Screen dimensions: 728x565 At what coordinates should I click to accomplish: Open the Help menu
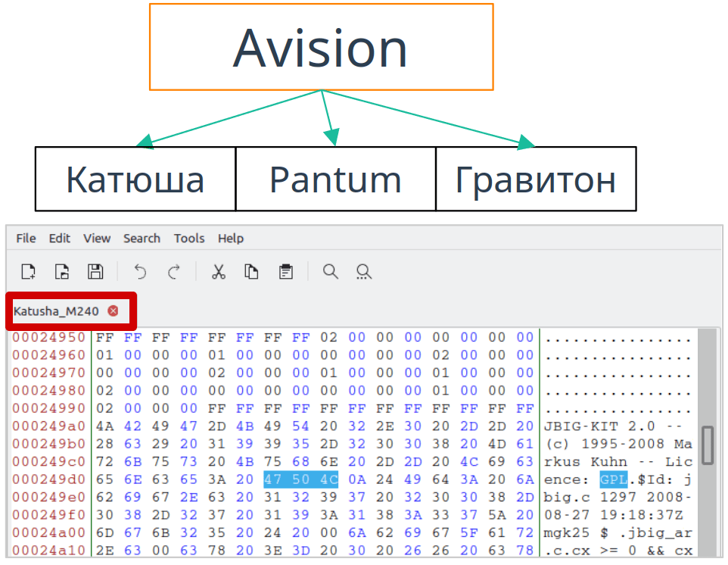(230, 238)
